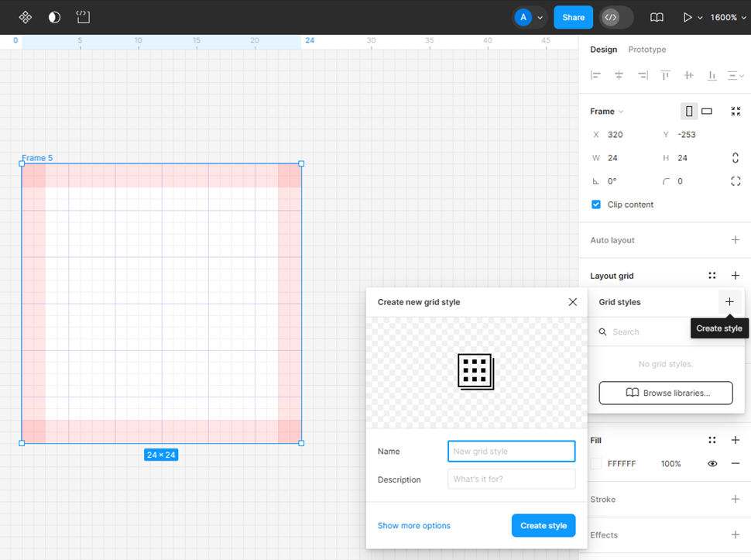The height and width of the screenshot is (560, 751).
Task: Click the FFFFFF fill color swatch
Action: coord(596,463)
